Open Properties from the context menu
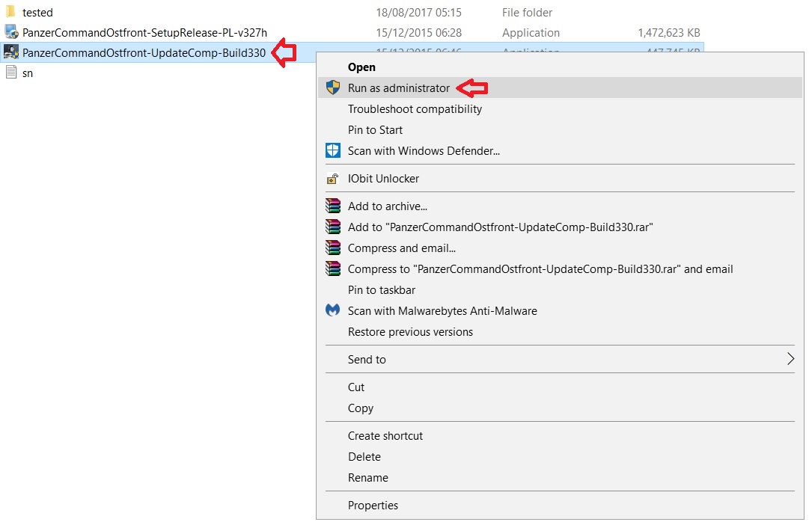 pyautogui.click(x=373, y=506)
